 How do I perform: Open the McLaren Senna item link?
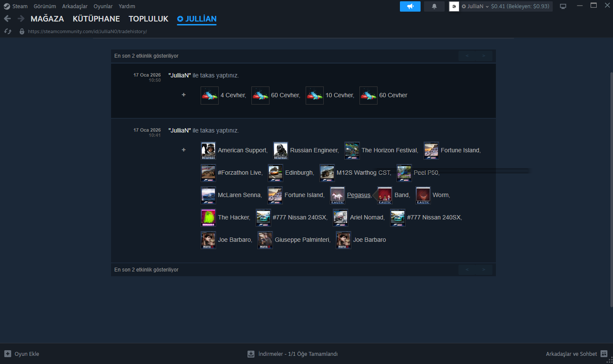(x=239, y=195)
